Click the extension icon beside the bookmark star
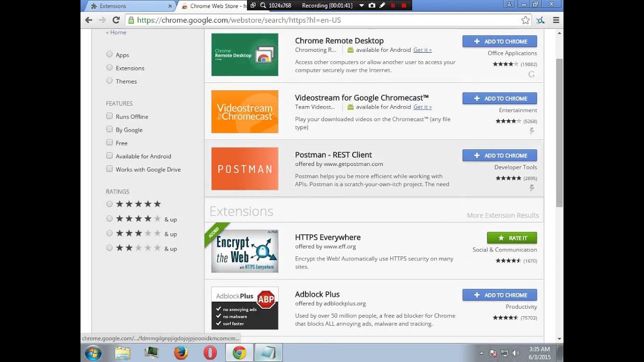Image resolution: width=644 pixels, height=362 pixels. click(x=540, y=20)
